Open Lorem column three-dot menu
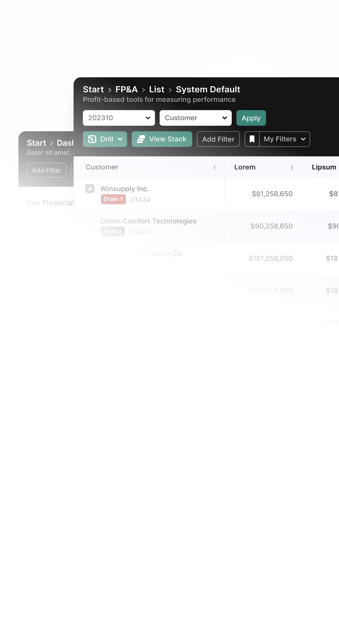This screenshot has height=644, width=339. (x=291, y=167)
